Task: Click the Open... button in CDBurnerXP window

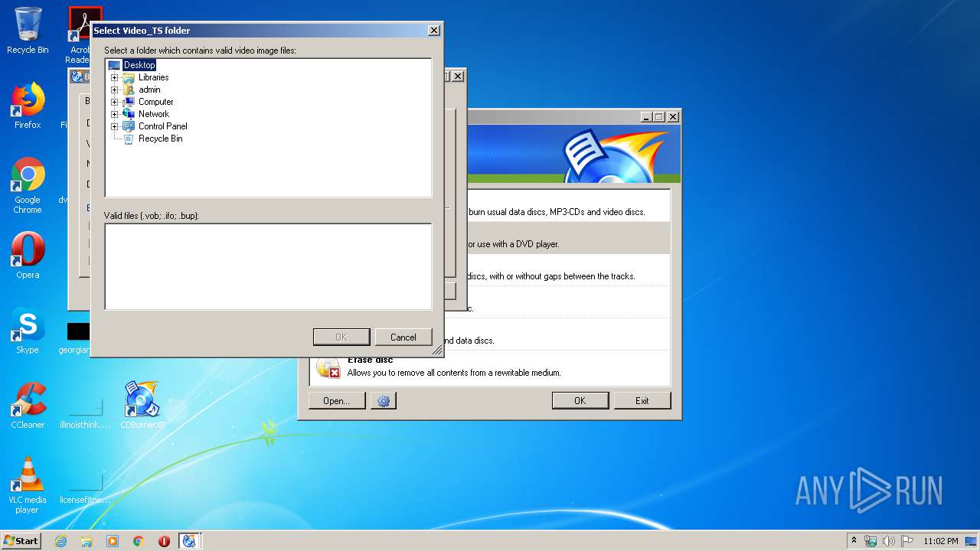Action: (336, 400)
